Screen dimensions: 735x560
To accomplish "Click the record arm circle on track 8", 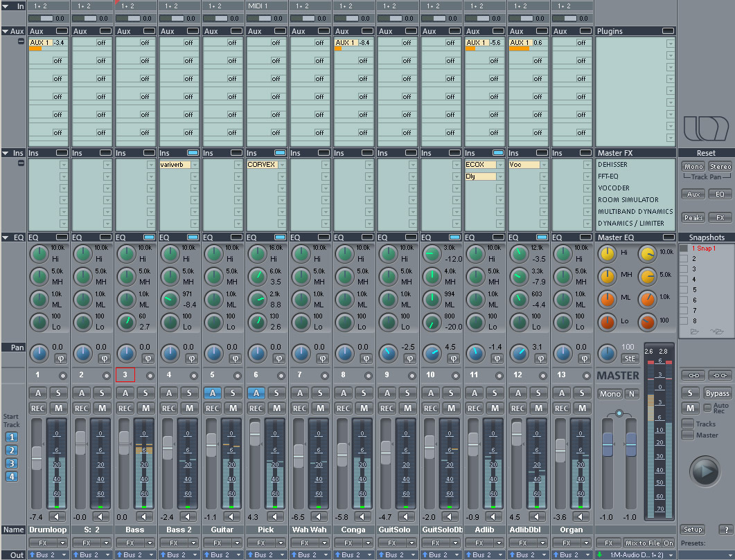I will 369,375.
